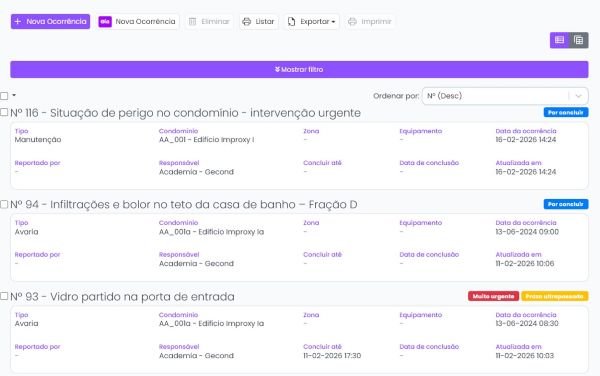Screen dimensions: 600x376
Task: Click date 16-02-2026 14:24 under Data da ocorrência
Action: point(526,140)
